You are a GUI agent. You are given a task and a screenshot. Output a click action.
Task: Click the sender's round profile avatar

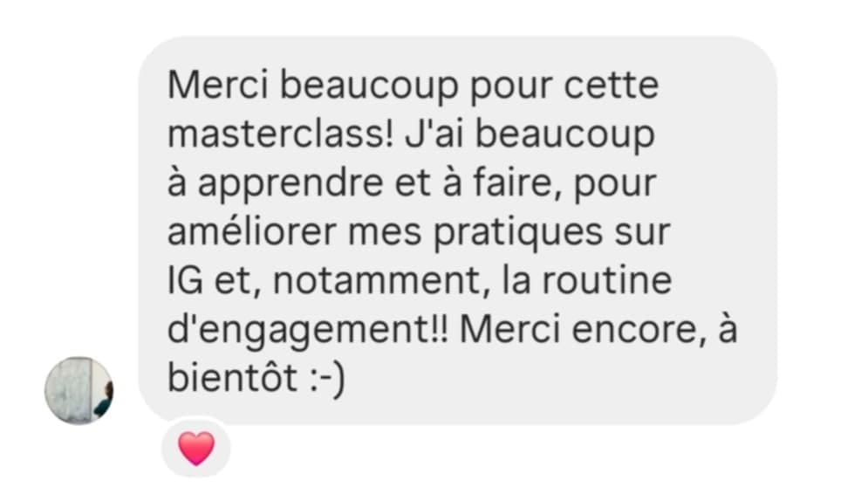pos(79,390)
